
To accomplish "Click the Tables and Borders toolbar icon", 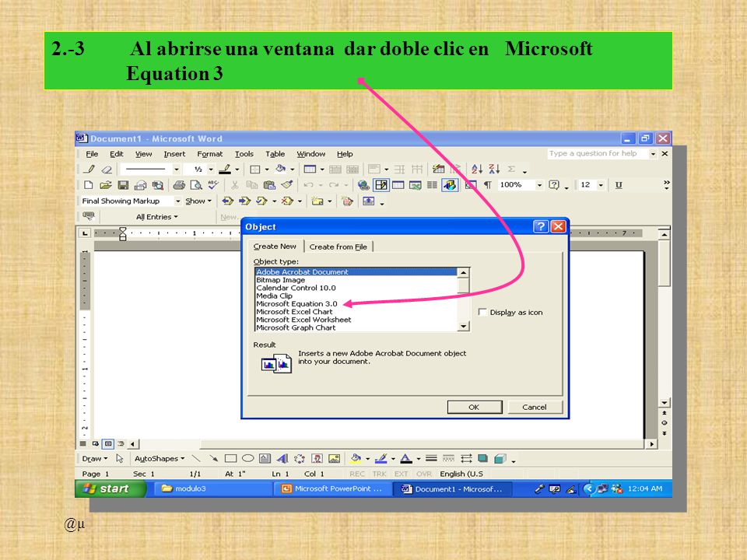I will (381, 185).
